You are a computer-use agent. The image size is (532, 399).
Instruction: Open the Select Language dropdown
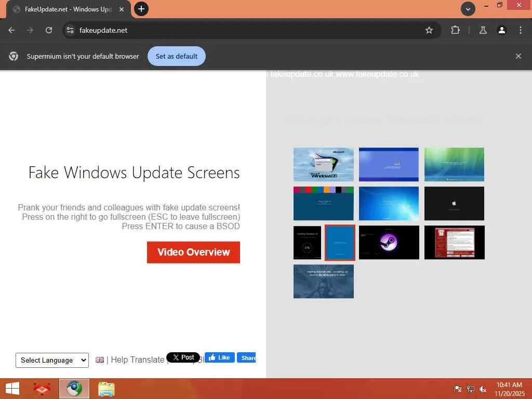[52, 360]
